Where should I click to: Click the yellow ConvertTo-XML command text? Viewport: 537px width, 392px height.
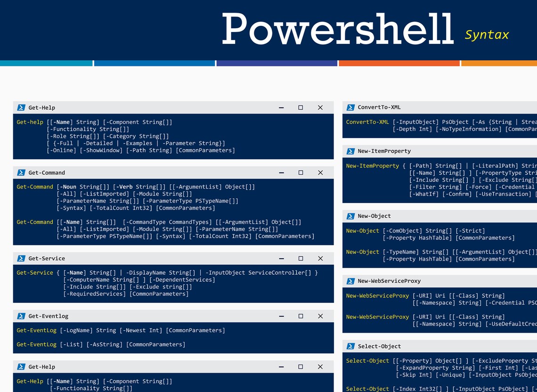[367, 122]
